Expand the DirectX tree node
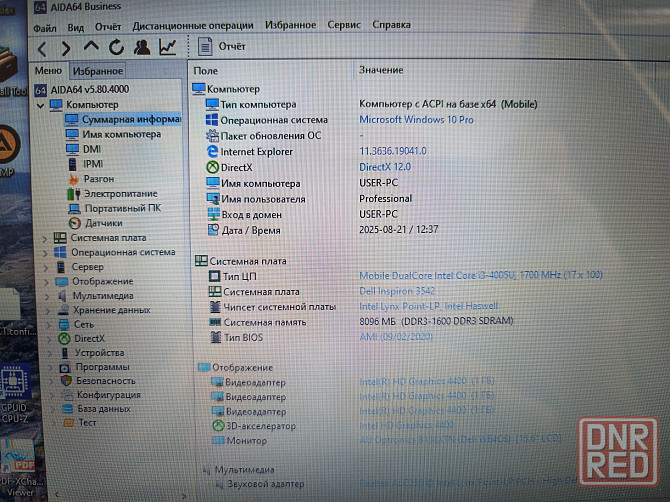This screenshot has height=502, width=670. (x=50, y=340)
